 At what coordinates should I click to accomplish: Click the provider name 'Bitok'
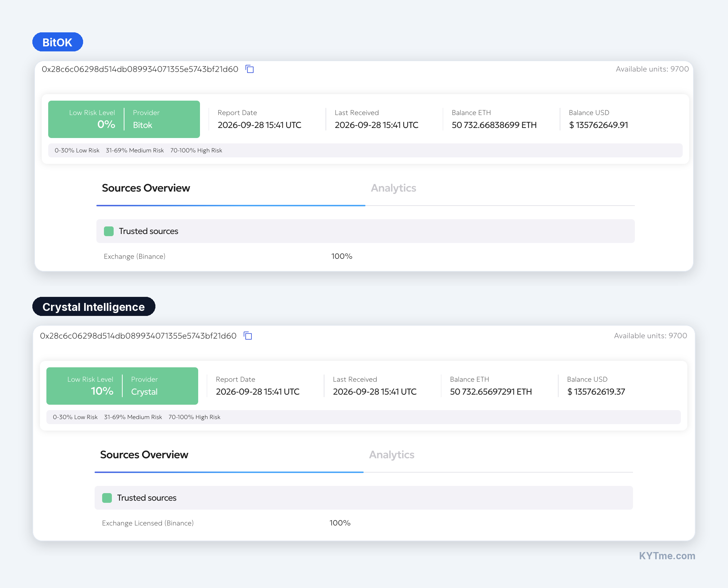142,125
